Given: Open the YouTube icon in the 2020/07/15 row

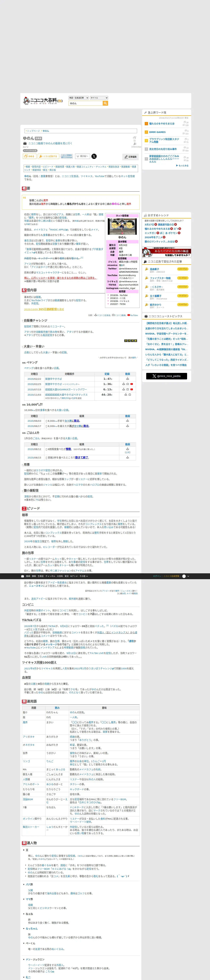Looking at the screenshot, I should 132,390.
